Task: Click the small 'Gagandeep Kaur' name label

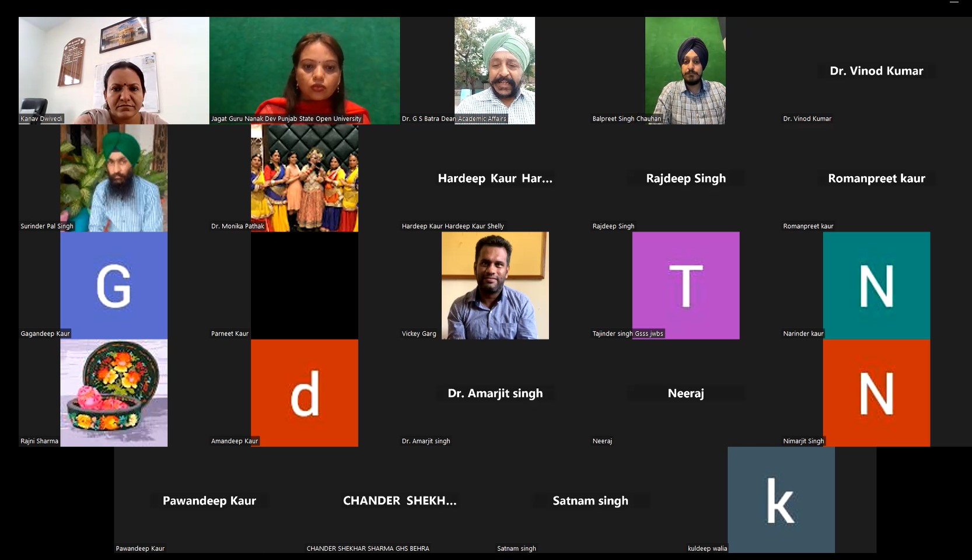Action: pos(45,334)
